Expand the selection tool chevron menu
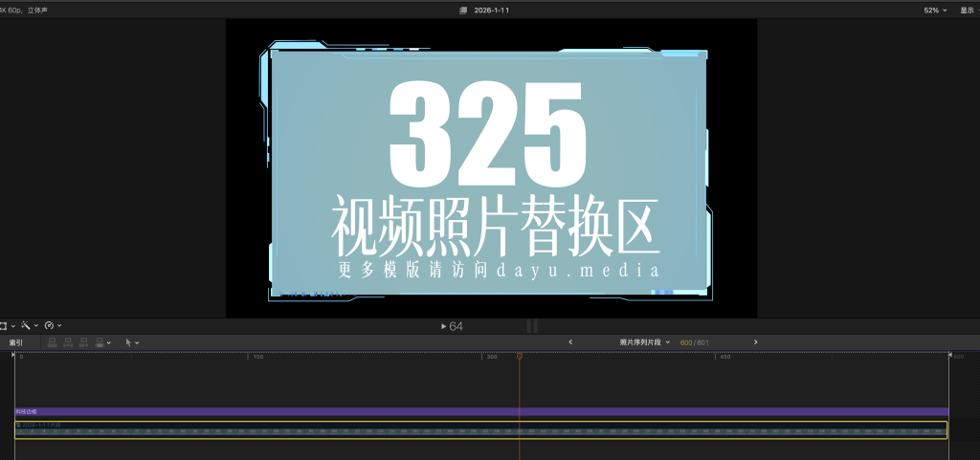Viewport: 980px width, 460px height. (137, 342)
